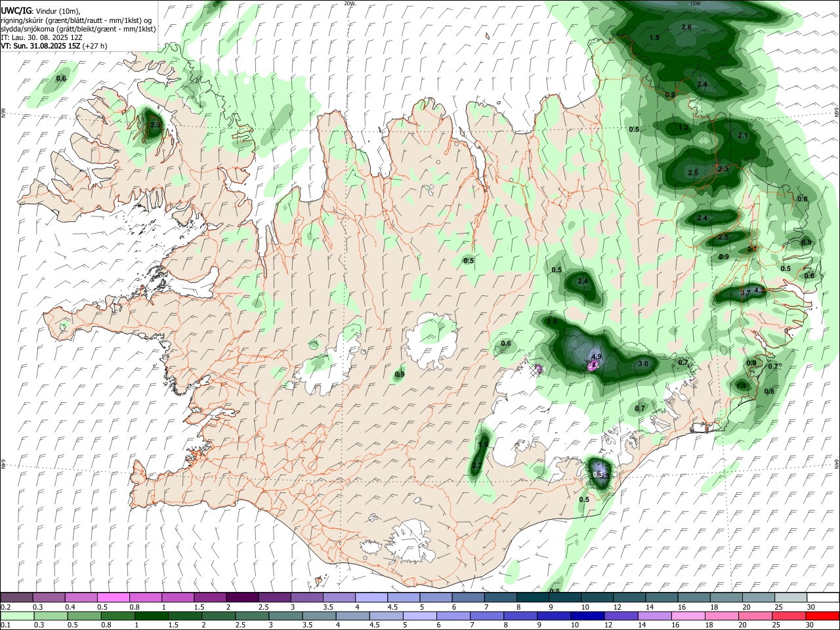The height and width of the screenshot is (630, 840).
Task: Click the 3.0 precipitation value on the map
Action: [643, 364]
